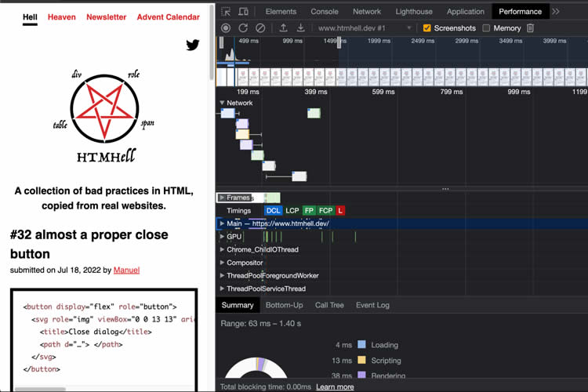Expand the Main thread track
The image size is (588, 392).
222,223
